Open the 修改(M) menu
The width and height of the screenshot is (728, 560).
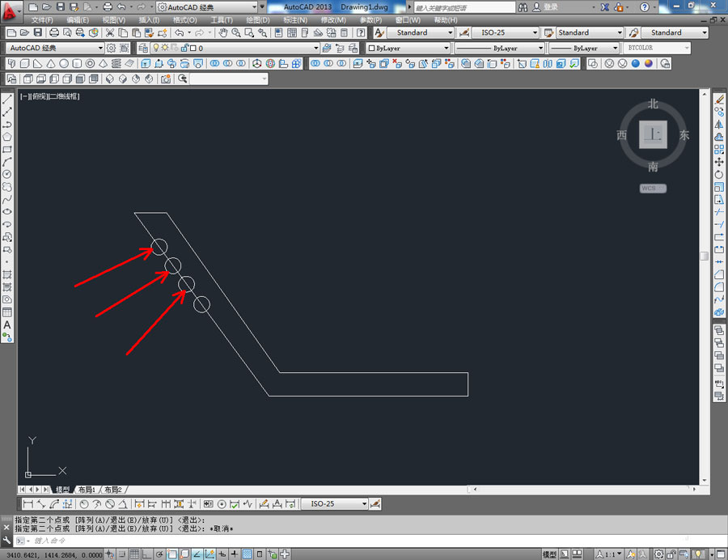coord(333,20)
